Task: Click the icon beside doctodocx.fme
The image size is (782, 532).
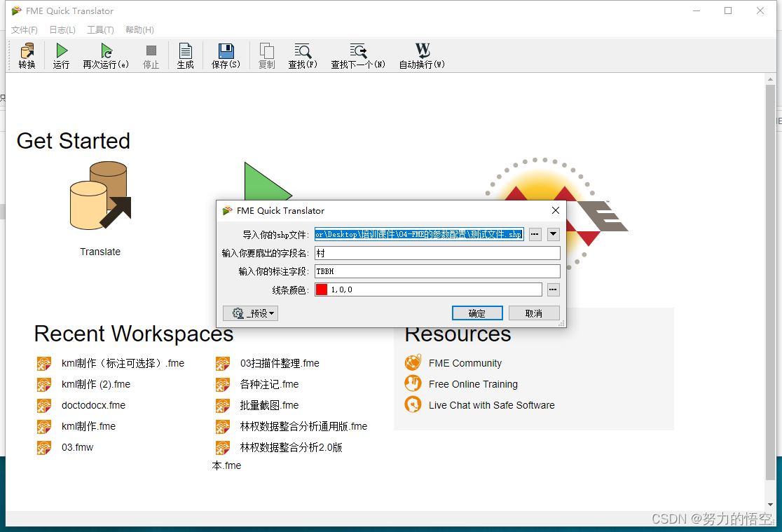Action: coord(44,406)
